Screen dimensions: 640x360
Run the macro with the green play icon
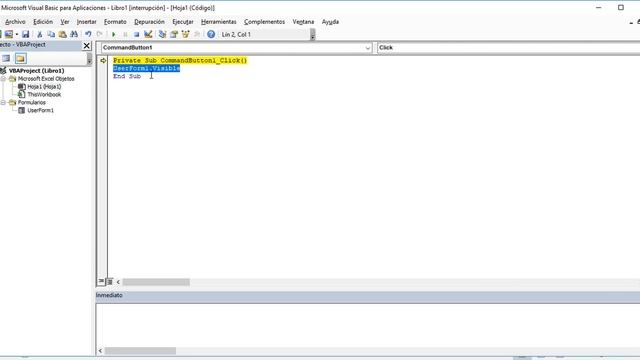(x=114, y=34)
